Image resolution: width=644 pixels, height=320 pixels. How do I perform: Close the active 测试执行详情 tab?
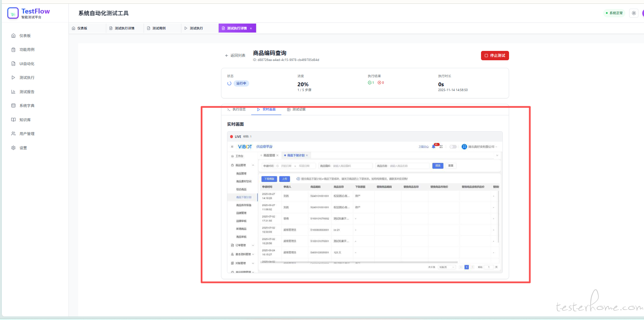coord(251,28)
